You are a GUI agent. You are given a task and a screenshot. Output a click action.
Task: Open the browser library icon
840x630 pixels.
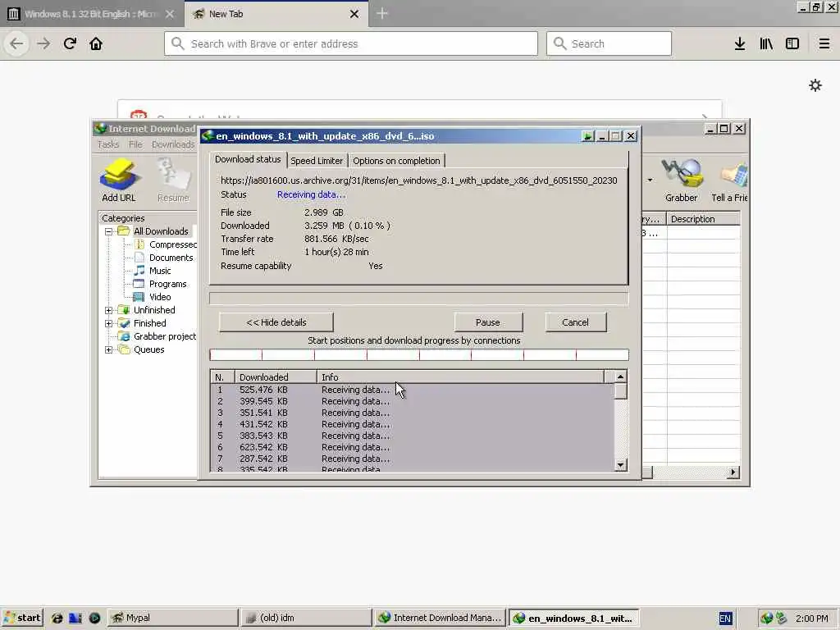(x=766, y=44)
